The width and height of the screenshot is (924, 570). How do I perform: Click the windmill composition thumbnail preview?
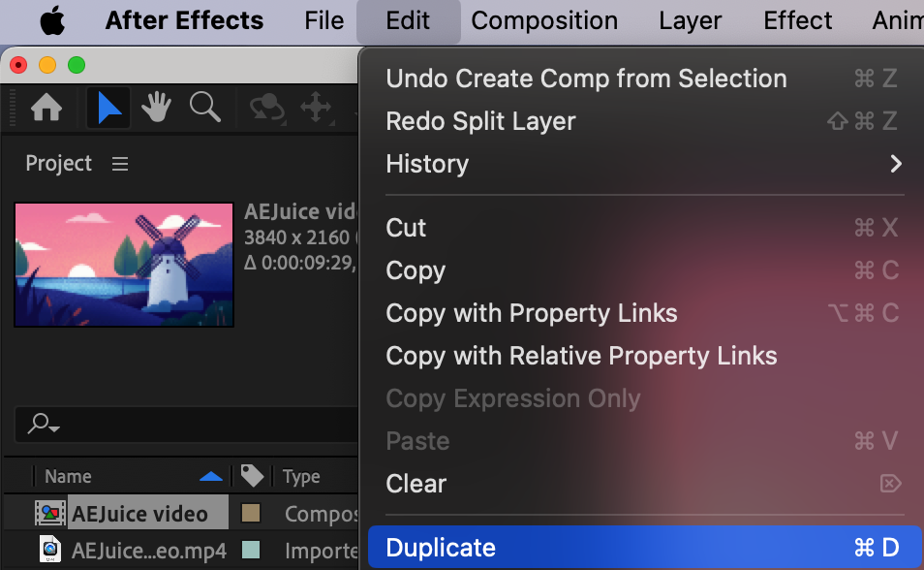point(124,264)
